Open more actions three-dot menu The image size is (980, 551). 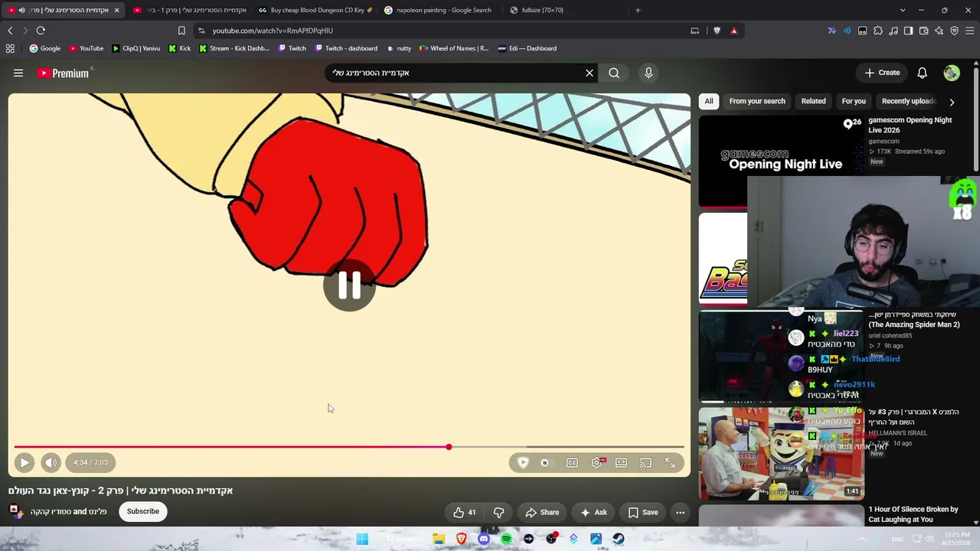point(680,512)
